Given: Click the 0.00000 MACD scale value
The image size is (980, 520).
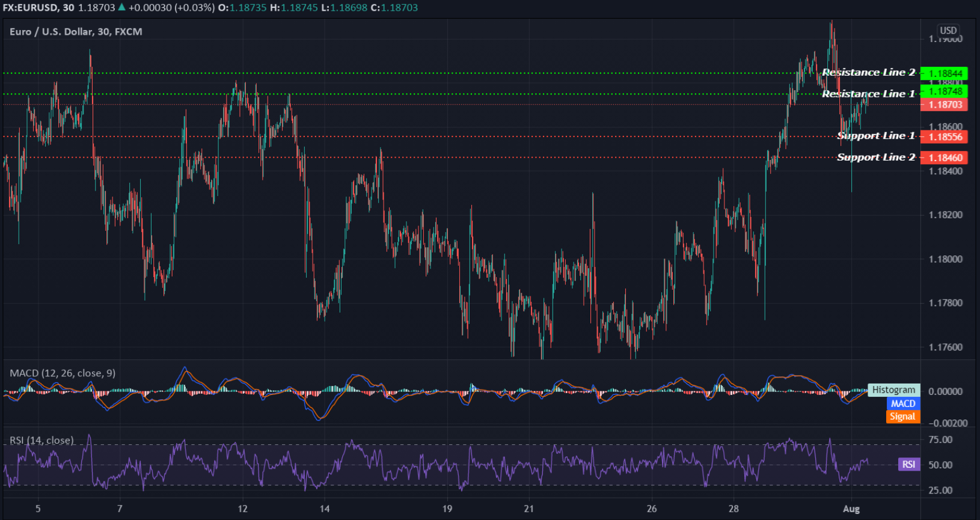Looking at the screenshot, I should pyautogui.click(x=946, y=391).
